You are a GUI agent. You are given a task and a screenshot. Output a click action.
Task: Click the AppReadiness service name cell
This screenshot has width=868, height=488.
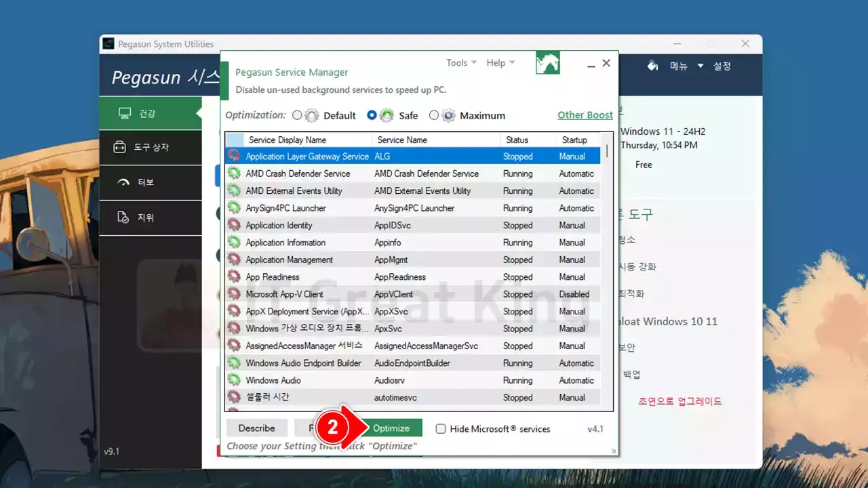pos(400,277)
